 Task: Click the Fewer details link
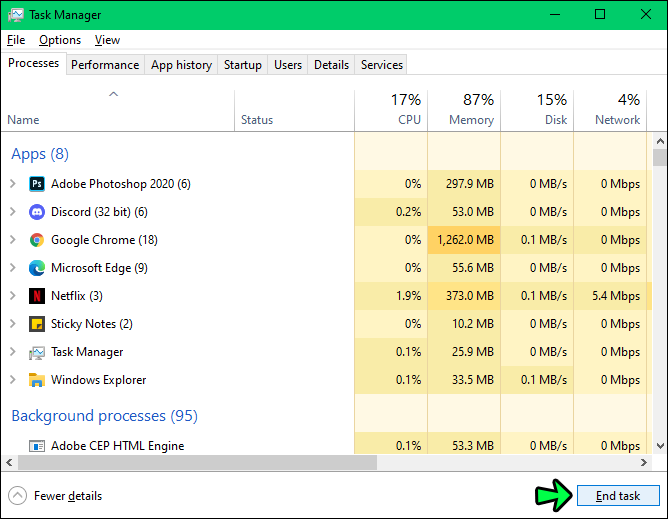click(68, 496)
